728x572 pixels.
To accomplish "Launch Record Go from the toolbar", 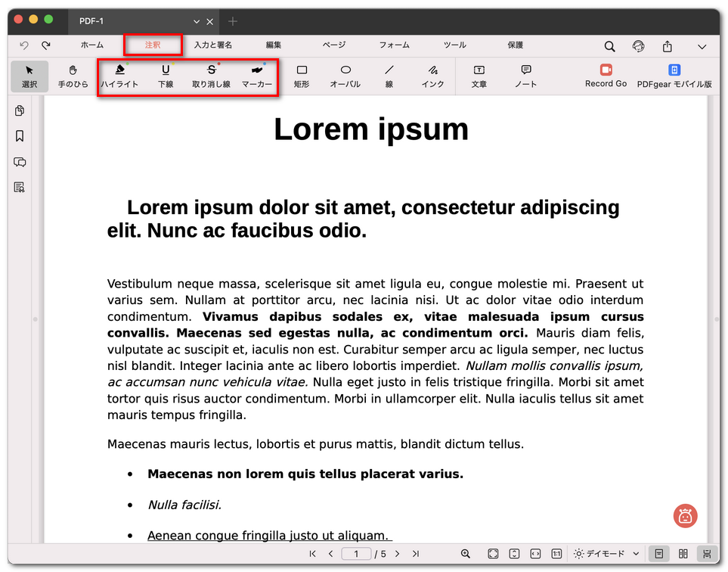I will (606, 76).
